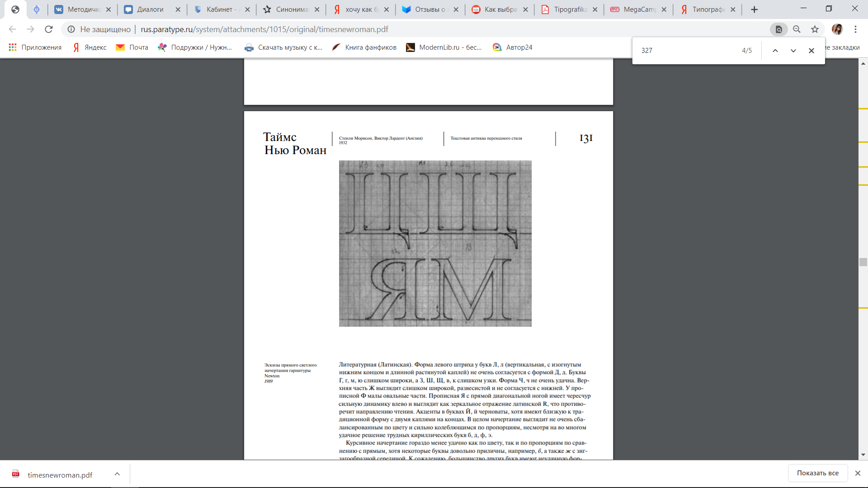Open the Приложения apps shortcut
The image size is (868, 488).
35,47
